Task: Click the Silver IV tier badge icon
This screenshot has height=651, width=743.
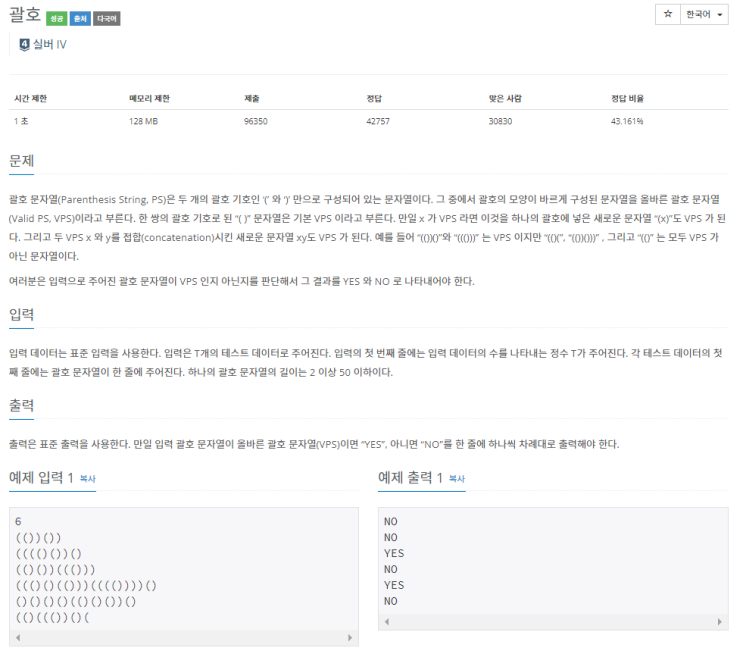Action: [x=24, y=45]
